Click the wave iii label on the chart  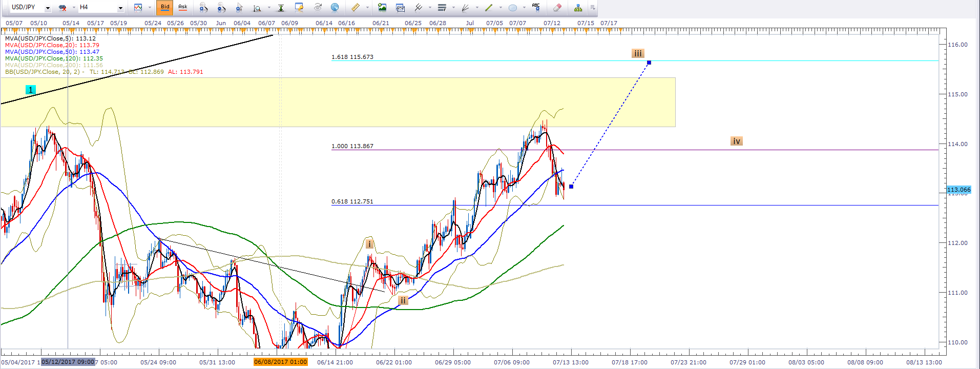[x=637, y=54]
